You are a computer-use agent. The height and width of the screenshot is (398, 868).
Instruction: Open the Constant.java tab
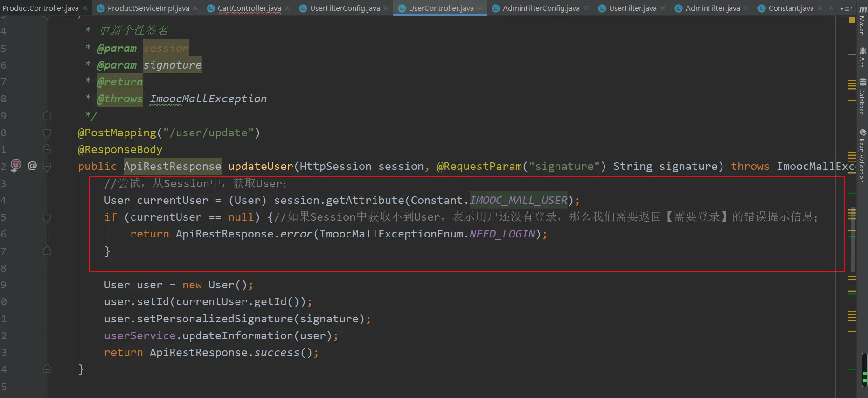(791, 8)
